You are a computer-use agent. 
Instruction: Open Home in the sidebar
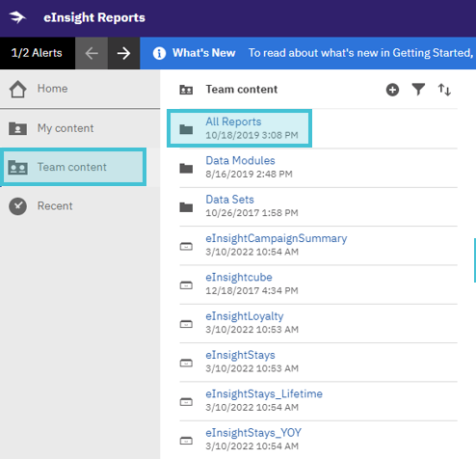coord(80,89)
